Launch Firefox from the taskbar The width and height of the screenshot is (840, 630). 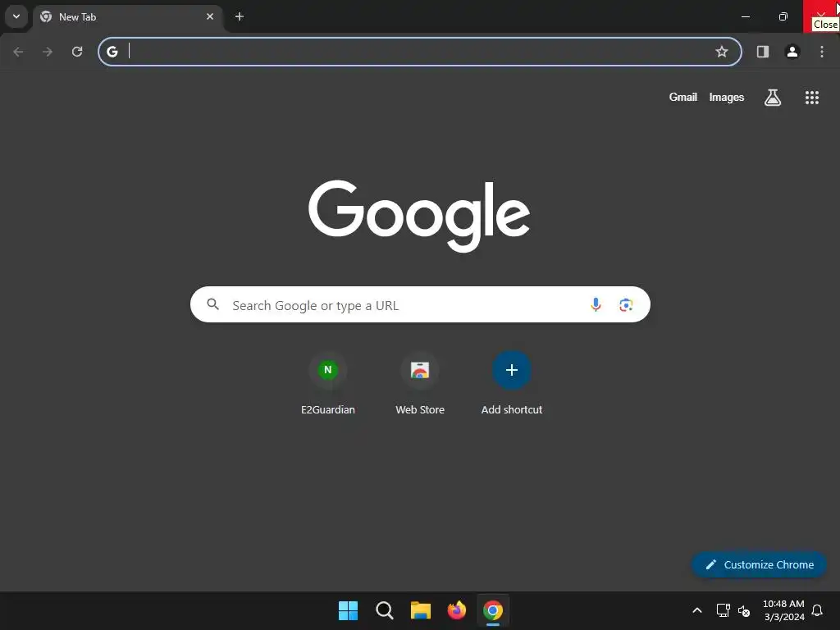click(456, 610)
